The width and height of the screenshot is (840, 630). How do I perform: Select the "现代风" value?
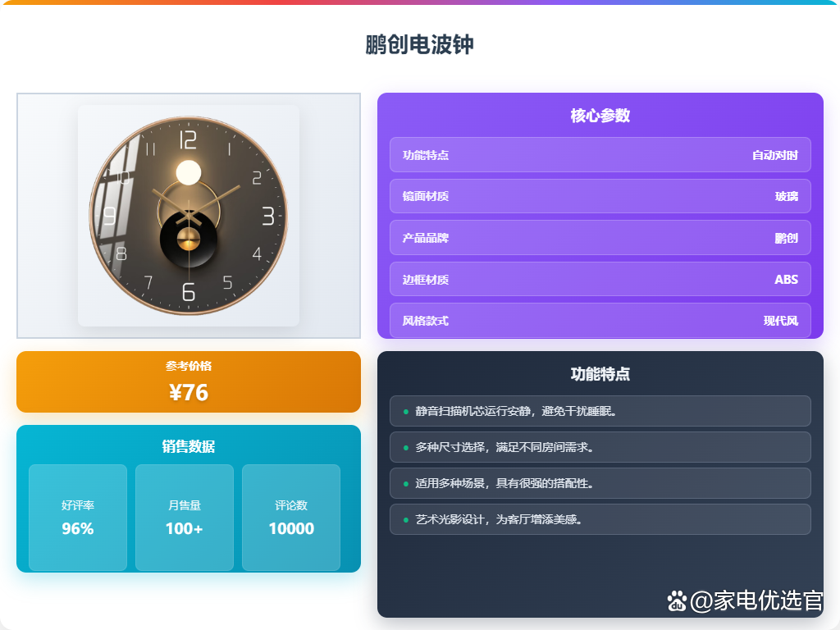[781, 321]
